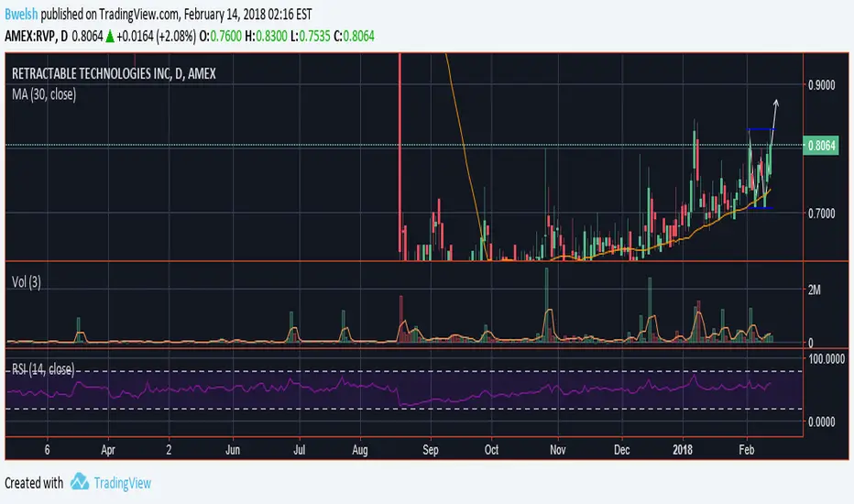
Task: Open the Bwelsh author link
Action: coord(21,14)
